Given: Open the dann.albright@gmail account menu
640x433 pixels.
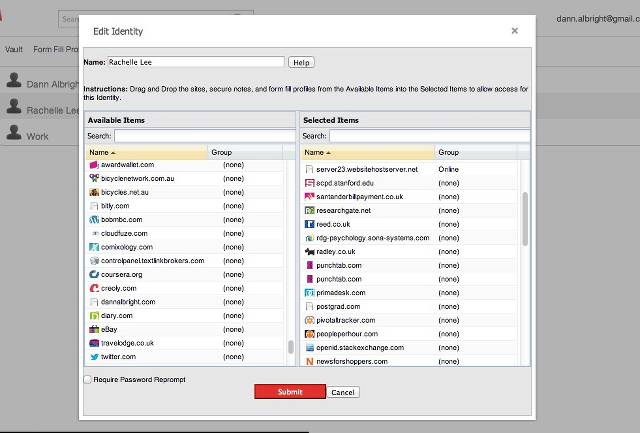Looking at the screenshot, I should (x=598, y=19).
